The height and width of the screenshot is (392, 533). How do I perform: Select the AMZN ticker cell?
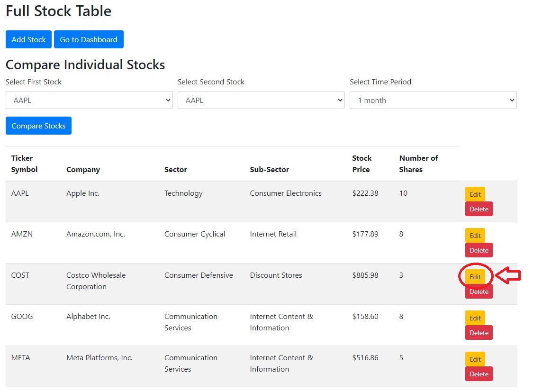[22, 234]
